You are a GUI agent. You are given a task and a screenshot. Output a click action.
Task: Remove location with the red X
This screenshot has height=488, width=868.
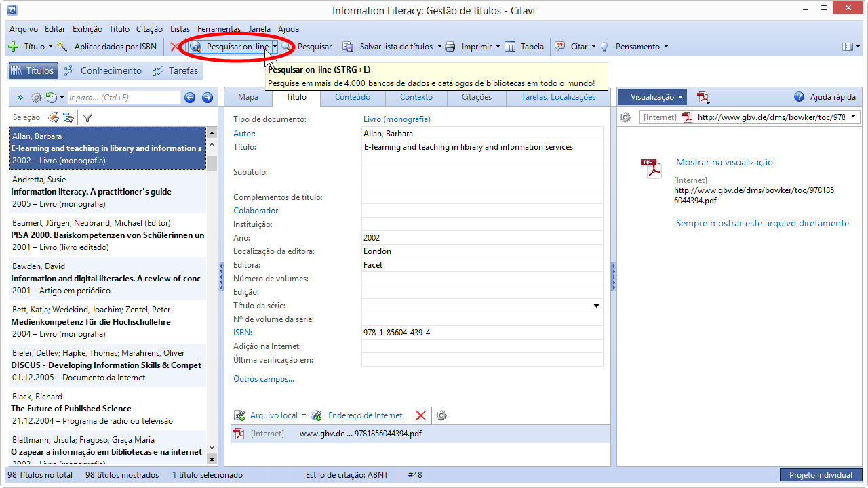click(421, 415)
